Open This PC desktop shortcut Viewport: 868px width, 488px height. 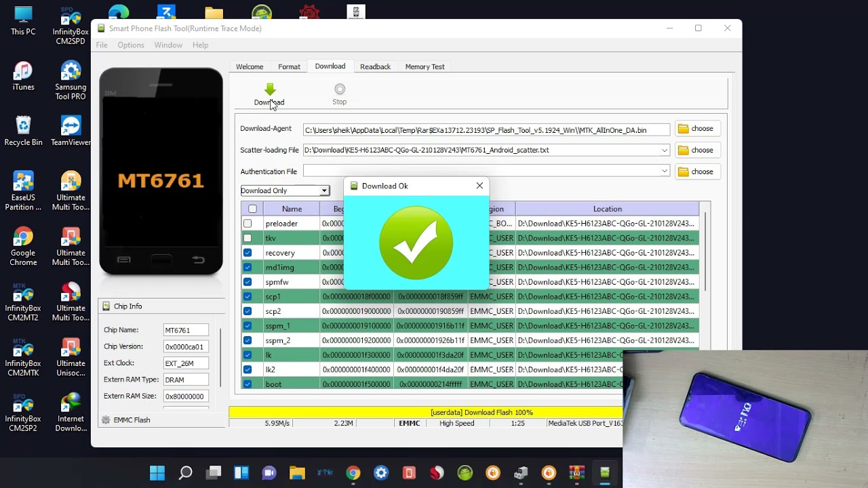(x=23, y=20)
